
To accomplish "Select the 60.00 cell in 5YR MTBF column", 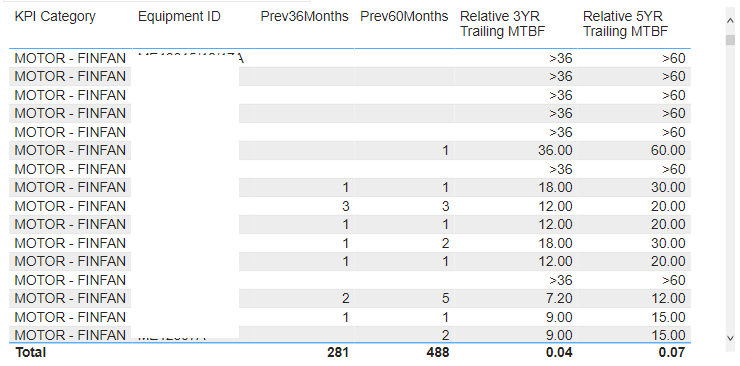I will click(668, 150).
